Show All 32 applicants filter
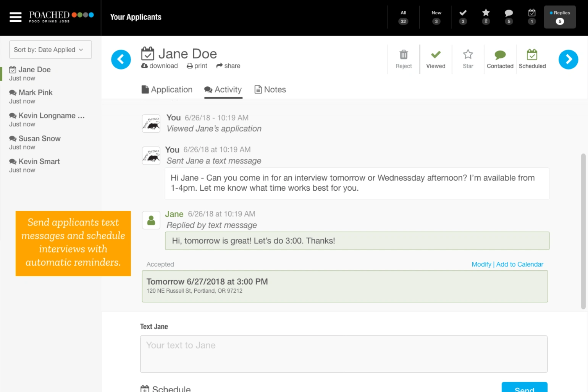588x392 pixels. click(403, 17)
